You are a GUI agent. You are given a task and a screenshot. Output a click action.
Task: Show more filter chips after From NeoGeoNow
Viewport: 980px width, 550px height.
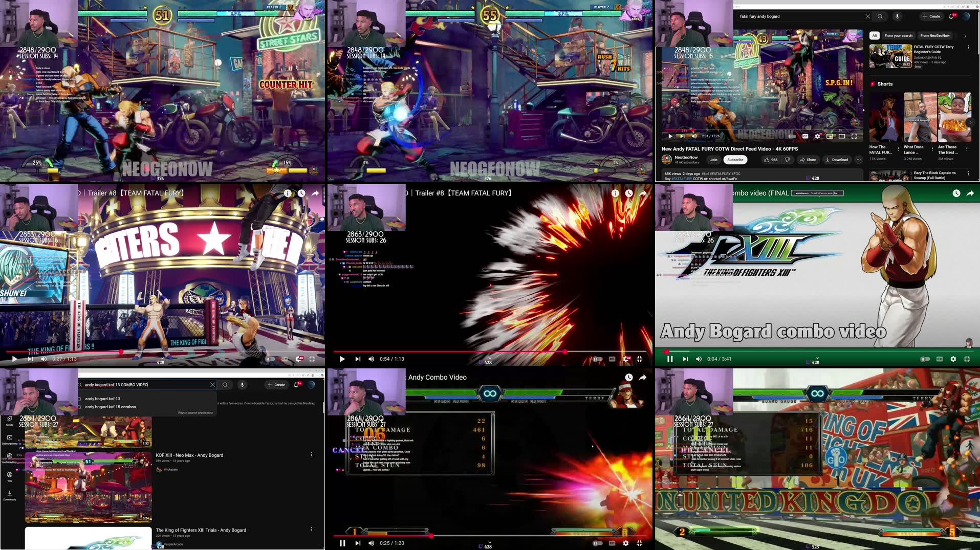pyautogui.click(x=965, y=36)
